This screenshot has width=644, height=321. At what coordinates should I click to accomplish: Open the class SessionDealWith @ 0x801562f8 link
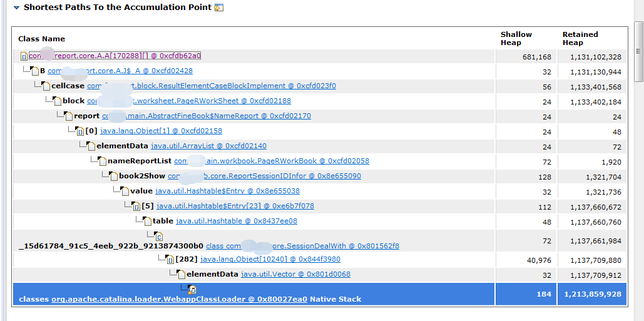pos(302,246)
